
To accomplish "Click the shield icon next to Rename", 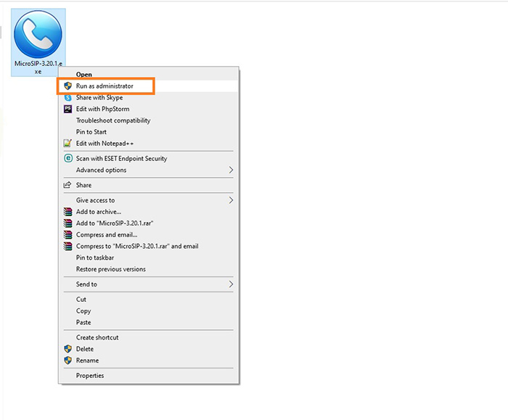I will pyautogui.click(x=67, y=361).
